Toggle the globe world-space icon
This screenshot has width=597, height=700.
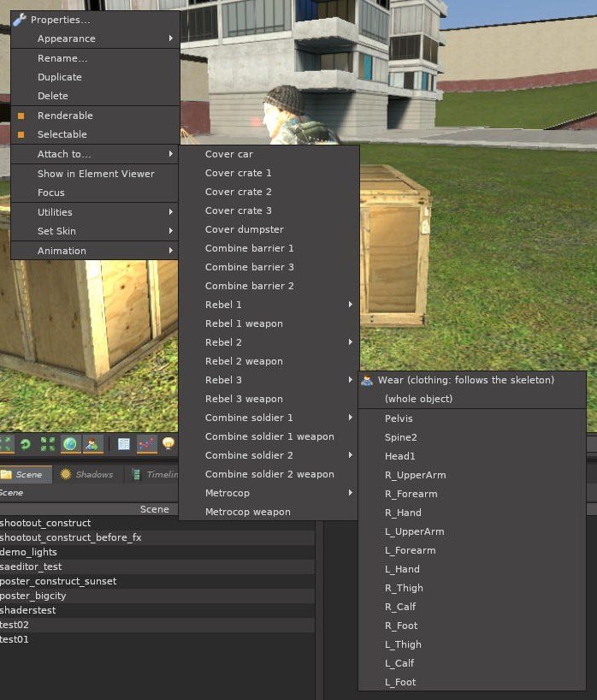pyautogui.click(x=70, y=444)
